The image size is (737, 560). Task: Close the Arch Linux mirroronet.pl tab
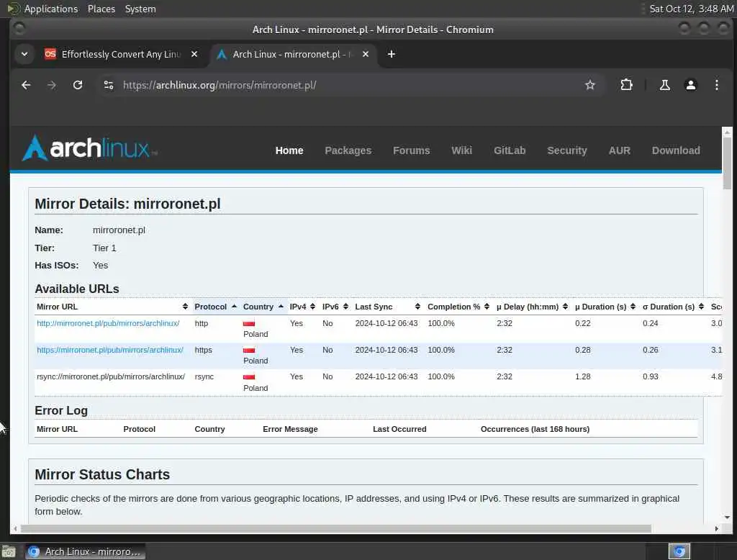(365, 54)
